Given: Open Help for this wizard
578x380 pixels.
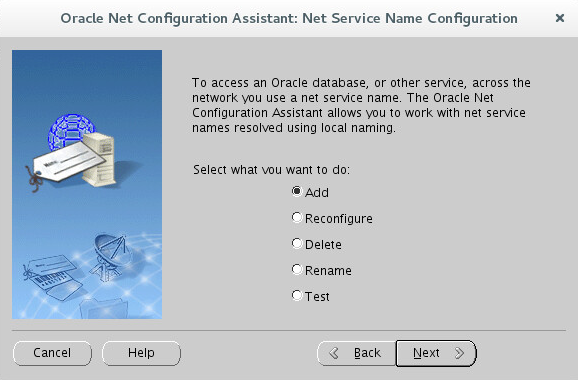Looking at the screenshot, I should tap(141, 353).
